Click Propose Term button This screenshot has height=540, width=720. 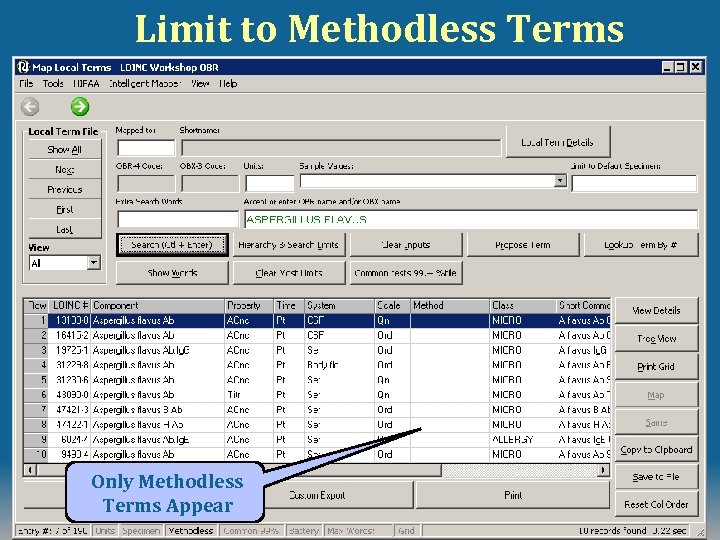(x=523, y=245)
